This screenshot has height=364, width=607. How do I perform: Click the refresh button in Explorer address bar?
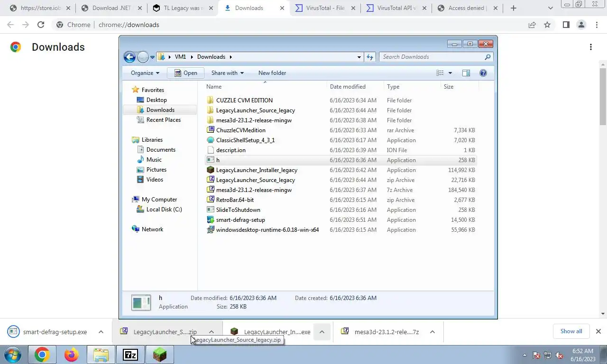click(370, 57)
